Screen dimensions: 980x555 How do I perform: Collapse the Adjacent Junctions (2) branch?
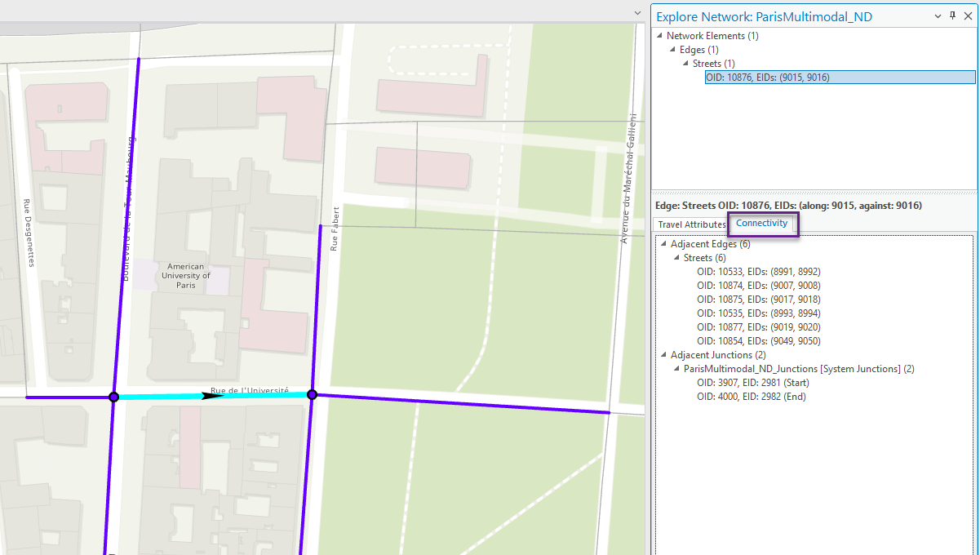coord(664,354)
